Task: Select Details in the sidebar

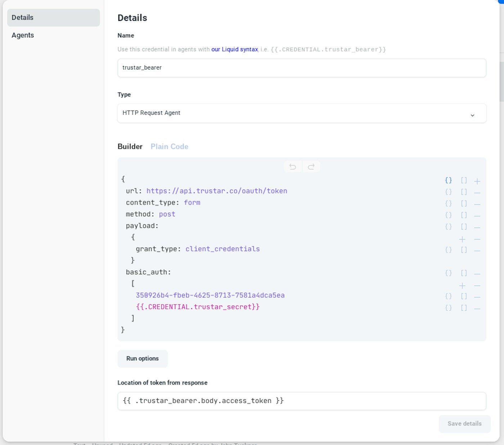Action: [23, 18]
